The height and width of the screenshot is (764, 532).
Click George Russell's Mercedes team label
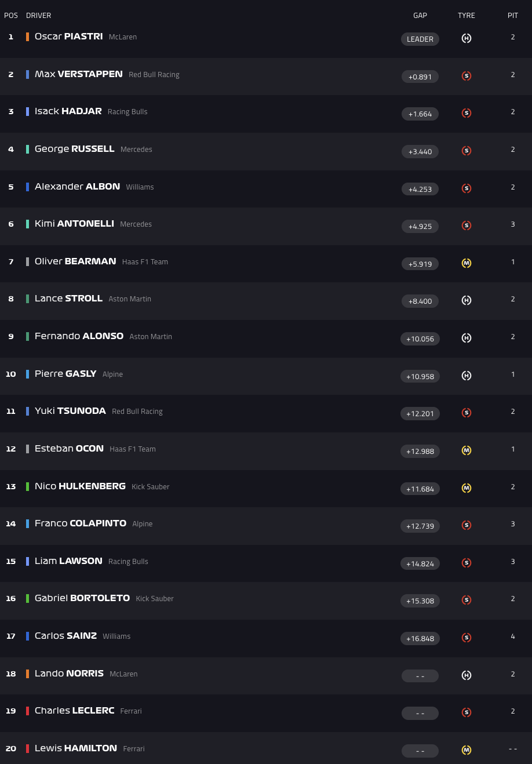pyautogui.click(x=136, y=150)
